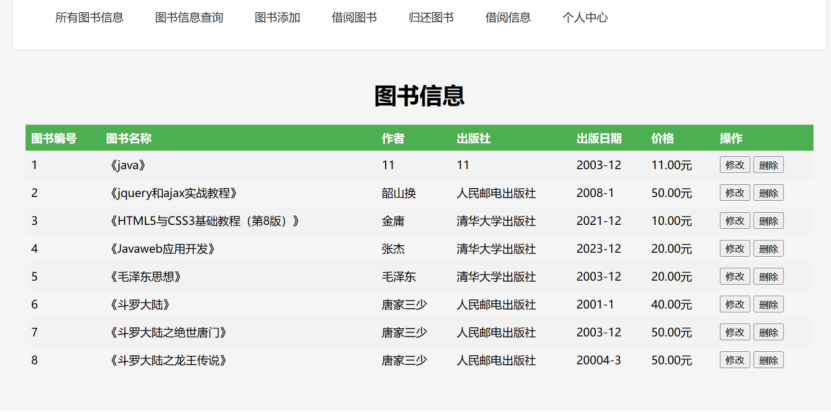Click author 毛泽东 in author column
The image size is (831, 412).
coord(399,276)
